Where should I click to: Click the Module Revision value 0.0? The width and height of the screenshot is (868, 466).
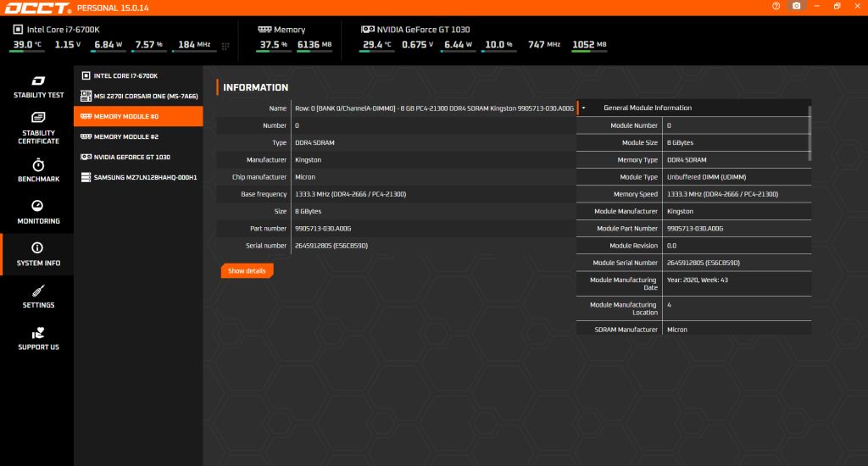[671, 246]
